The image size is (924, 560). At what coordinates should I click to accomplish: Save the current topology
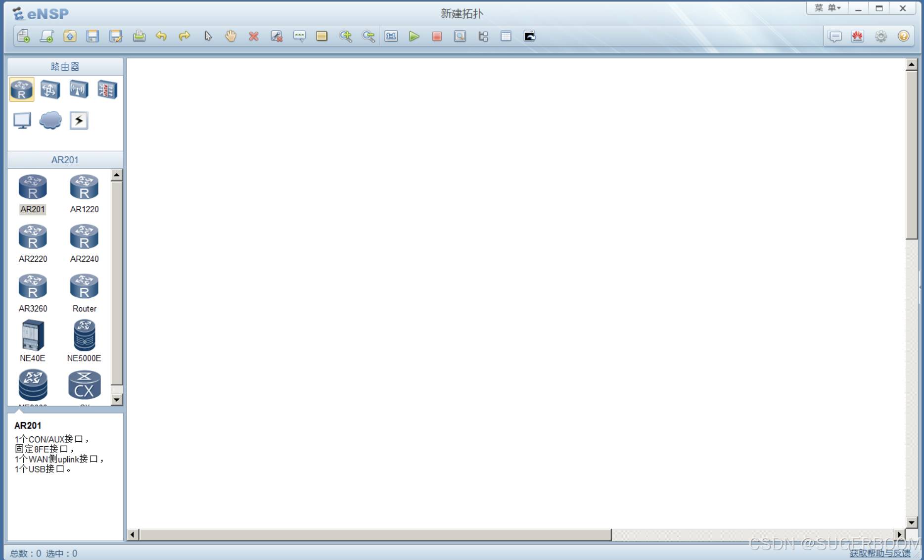tap(92, 36)
